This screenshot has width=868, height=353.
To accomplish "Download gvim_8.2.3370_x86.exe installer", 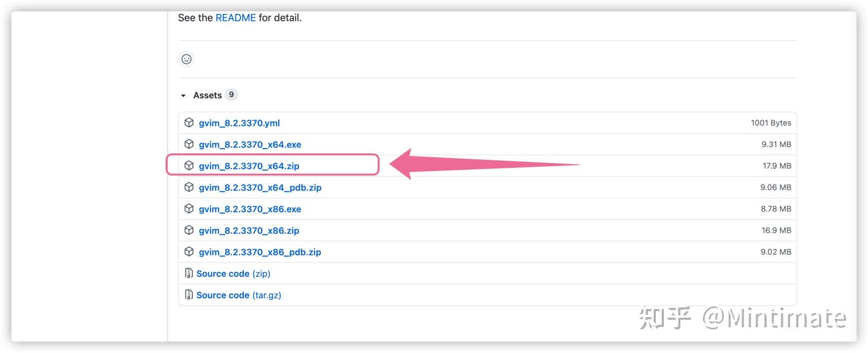I will click(x=250, y=209).
